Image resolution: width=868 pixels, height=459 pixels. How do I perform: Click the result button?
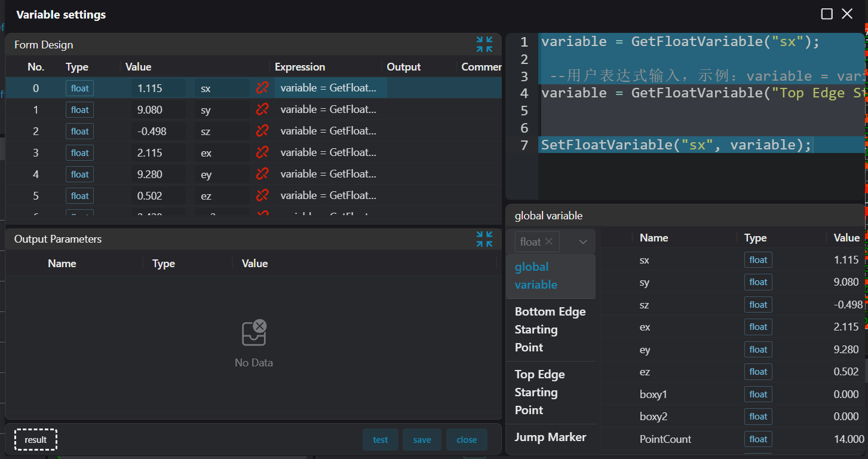[36, 440]
